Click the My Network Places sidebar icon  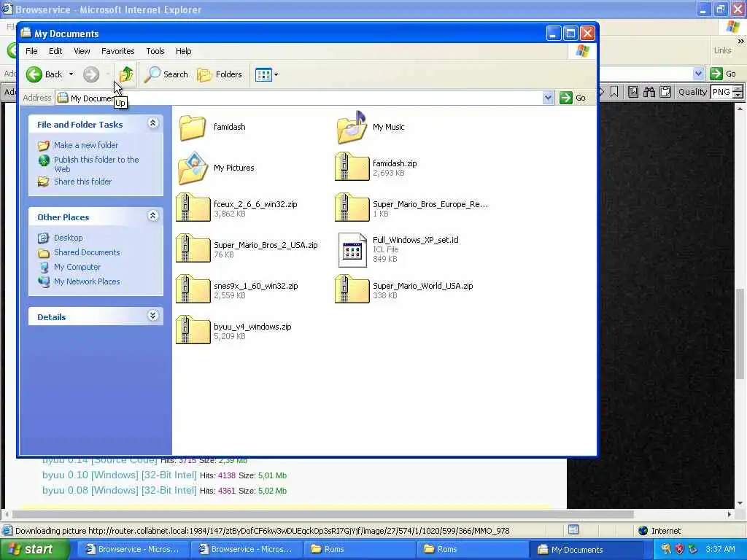[x=44, y=281]
